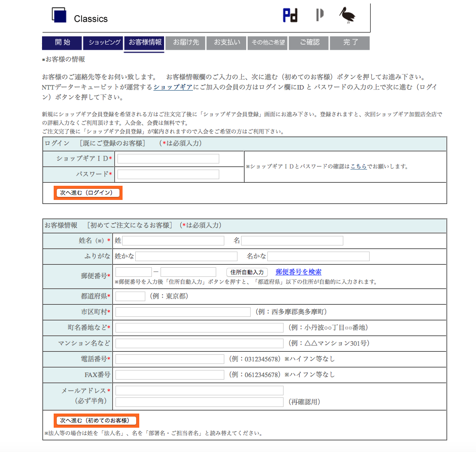Focus the 電話番号 phone number field
Screen dimensions: 476x452
[x=170, y=359]
